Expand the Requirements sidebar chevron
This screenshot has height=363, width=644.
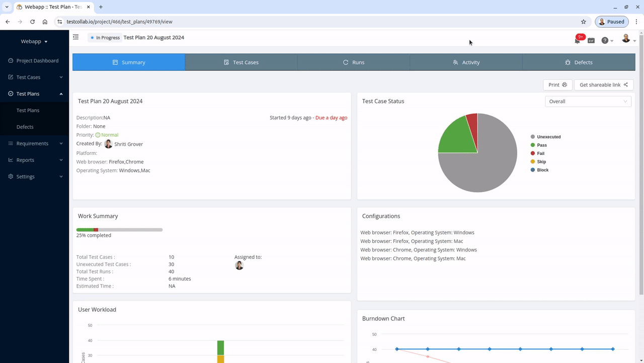pyautogui.click(x=61, y=143)
